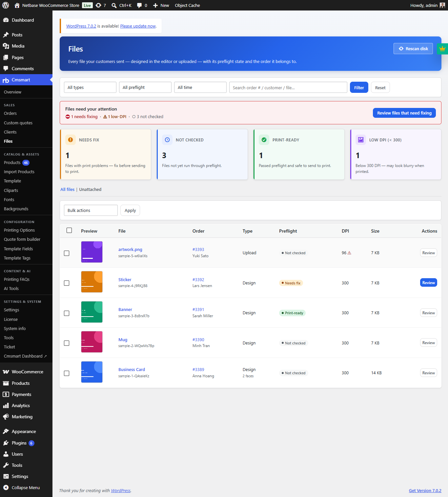Image resolution: width=448 pixels, height=497 pixels.
Task: Open the Ctrl+K search icon
Action: [114, 6]
